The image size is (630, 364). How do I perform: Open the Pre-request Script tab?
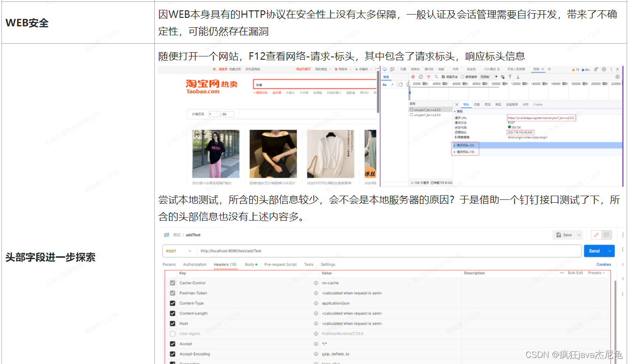click(x=280, y=264)
